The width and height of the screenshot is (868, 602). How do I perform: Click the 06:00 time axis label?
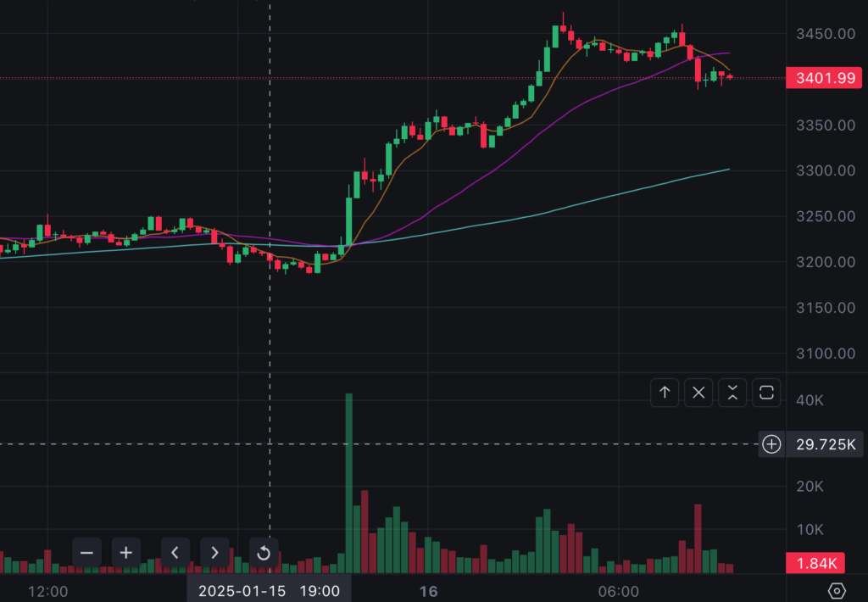coord(618,592)
